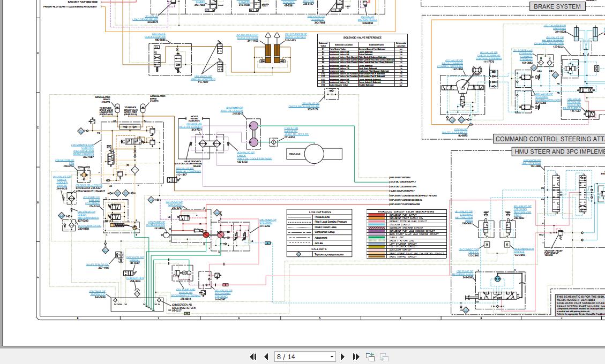Click the BRAKE SYSTEM heading
The image size is (605, 364).
coord(557,6)
